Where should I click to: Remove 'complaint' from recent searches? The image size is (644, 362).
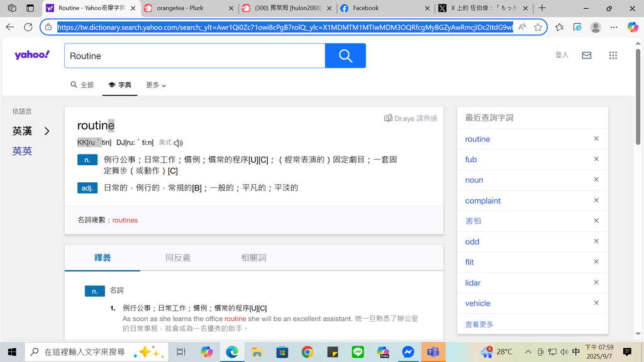pyautogui.click(x=596, y=200)
